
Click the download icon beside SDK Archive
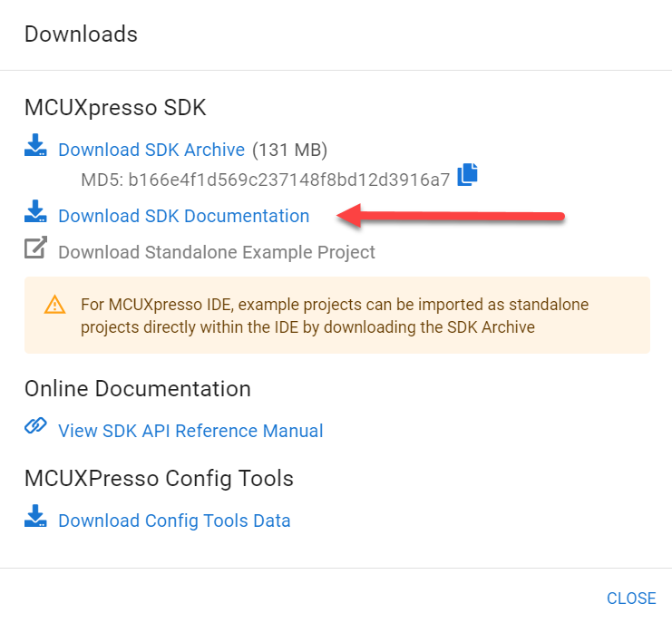click(35, 147)
